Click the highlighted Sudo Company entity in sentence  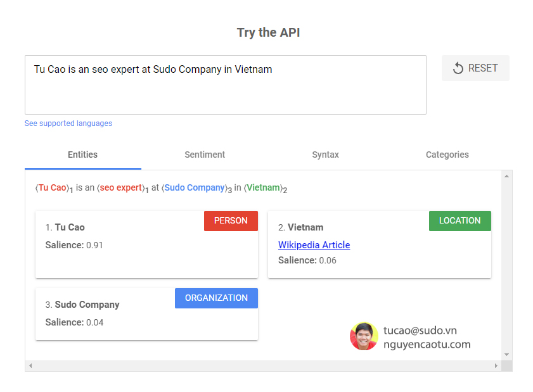194,188
